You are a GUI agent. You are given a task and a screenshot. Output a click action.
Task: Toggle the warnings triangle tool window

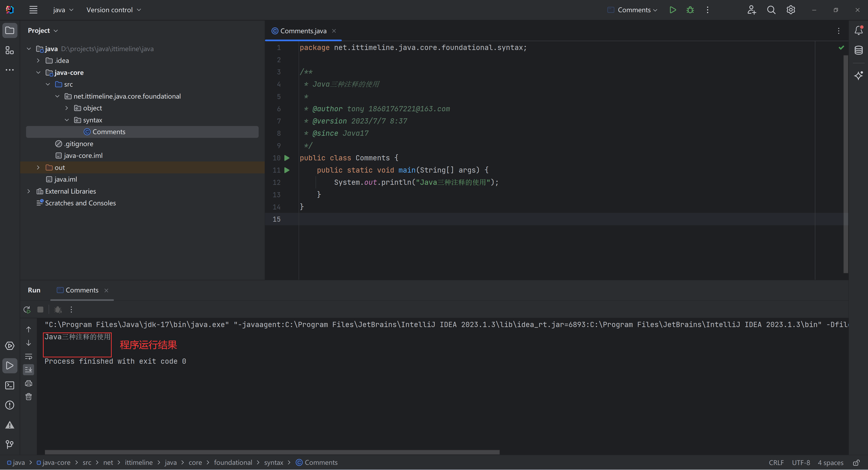(x=10, y=425)
